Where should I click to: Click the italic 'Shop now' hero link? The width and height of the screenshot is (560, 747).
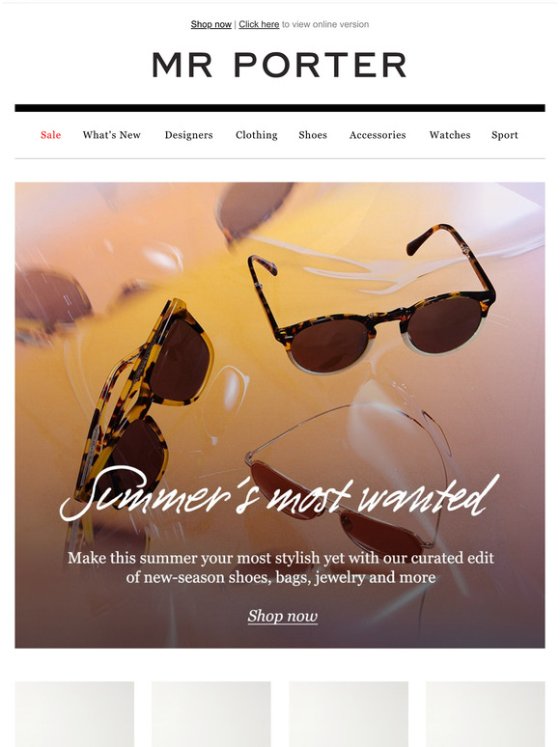pyautogui.click(x=283, y=616)
